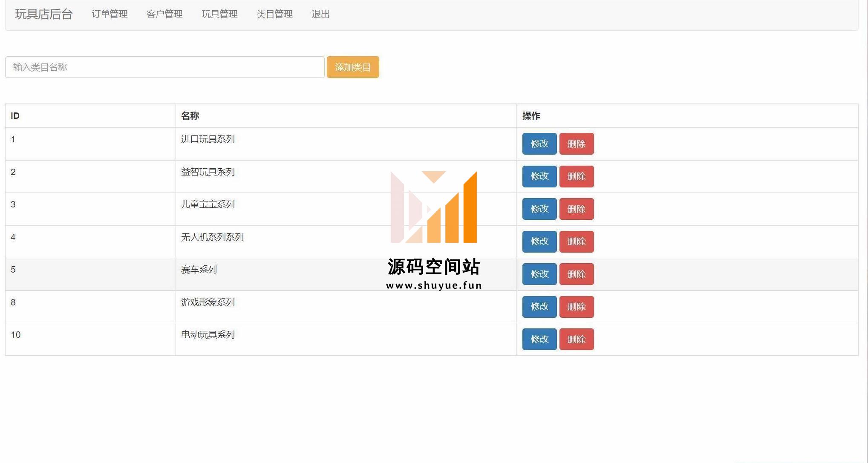The height and width of the screenshot is (463, 868).
Task: Select the 无人机系列系列 name cell
Action: click(346, 242)
